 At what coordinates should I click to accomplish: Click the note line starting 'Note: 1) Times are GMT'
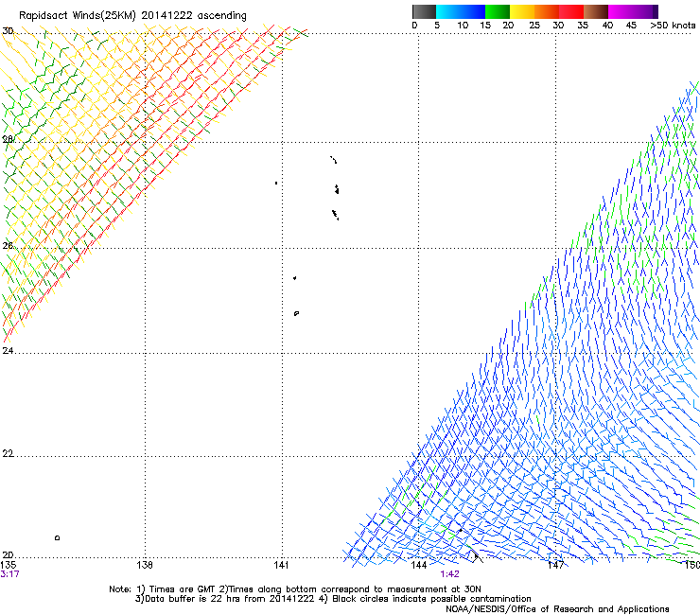(x=294, y=589)
